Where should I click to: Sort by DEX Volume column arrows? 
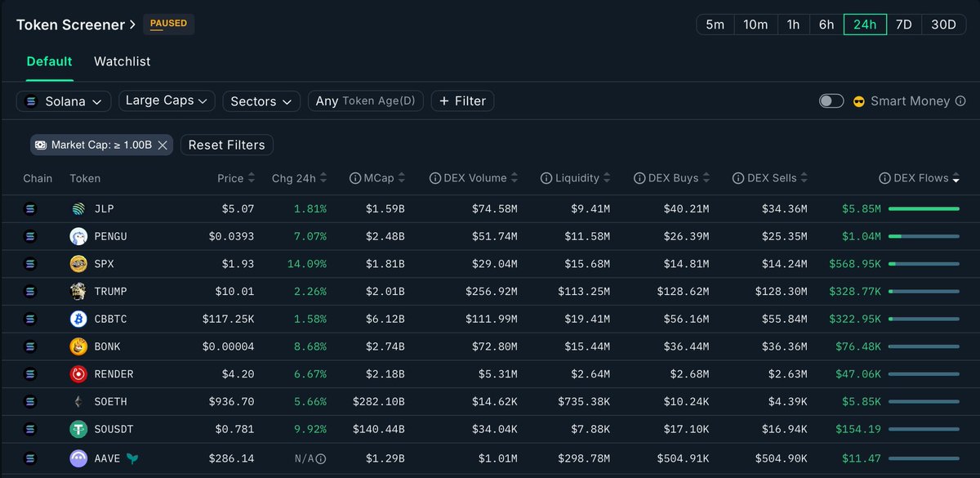pos(514,178)
